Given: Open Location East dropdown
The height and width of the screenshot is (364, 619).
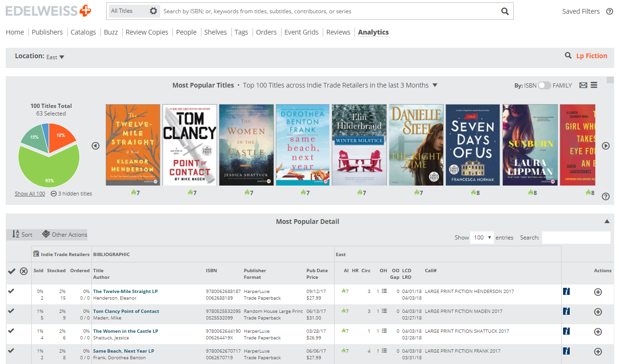Looking at the screenshot, I should click(x=55, y=57).
